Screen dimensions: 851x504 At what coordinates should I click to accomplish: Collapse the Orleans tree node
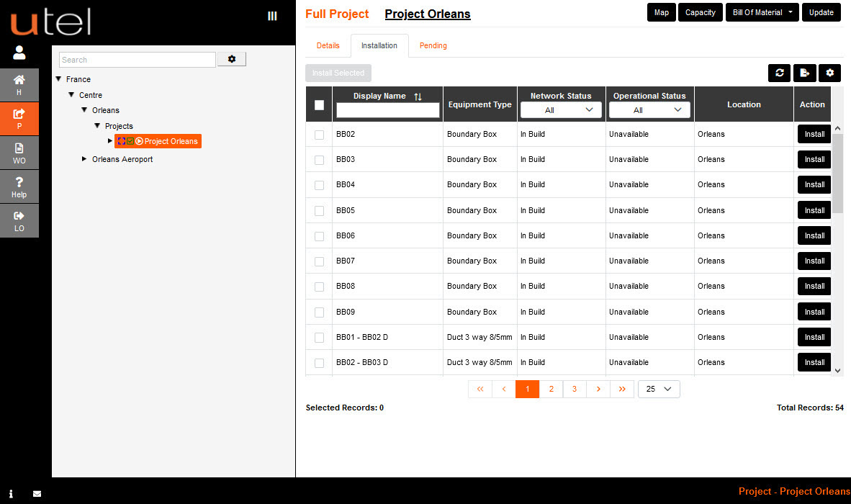click(84, 109)
